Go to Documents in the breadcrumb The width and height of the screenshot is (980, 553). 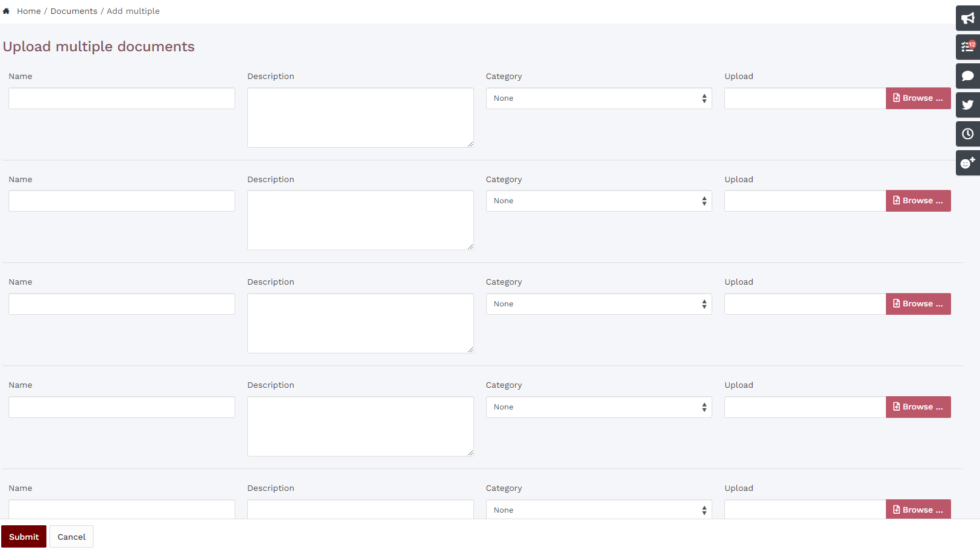[x=74, y=11]
